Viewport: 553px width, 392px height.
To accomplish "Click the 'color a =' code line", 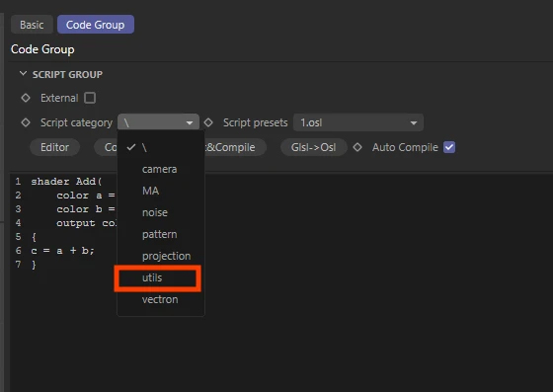I will pos(87,196).
